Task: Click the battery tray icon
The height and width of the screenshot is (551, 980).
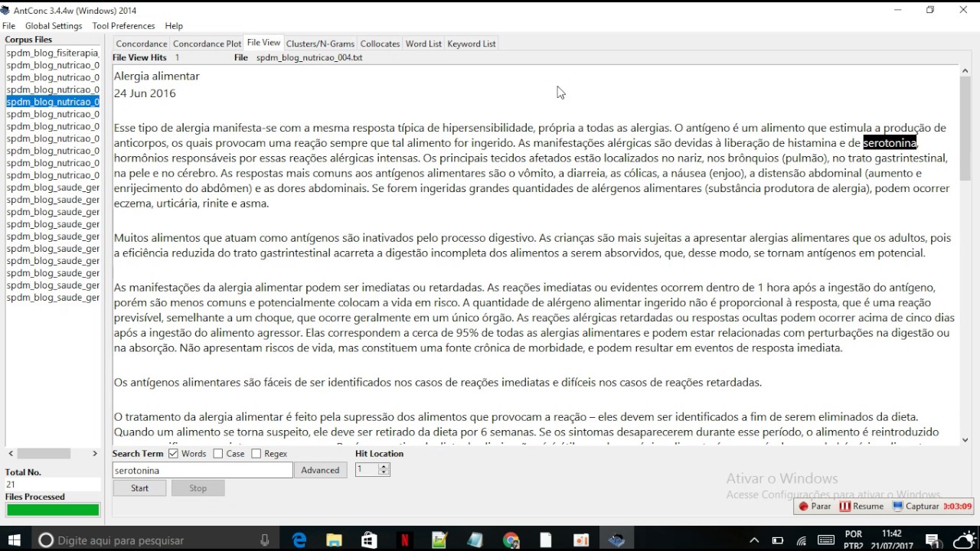Action: [778, 540]
